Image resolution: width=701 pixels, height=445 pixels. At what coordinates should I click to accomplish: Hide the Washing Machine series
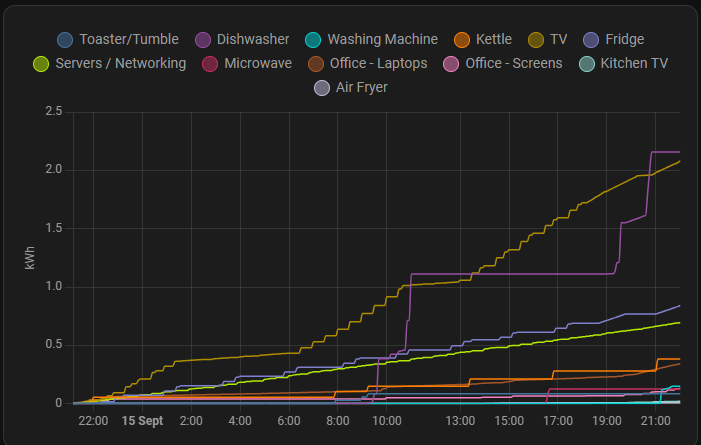(382, 40)
